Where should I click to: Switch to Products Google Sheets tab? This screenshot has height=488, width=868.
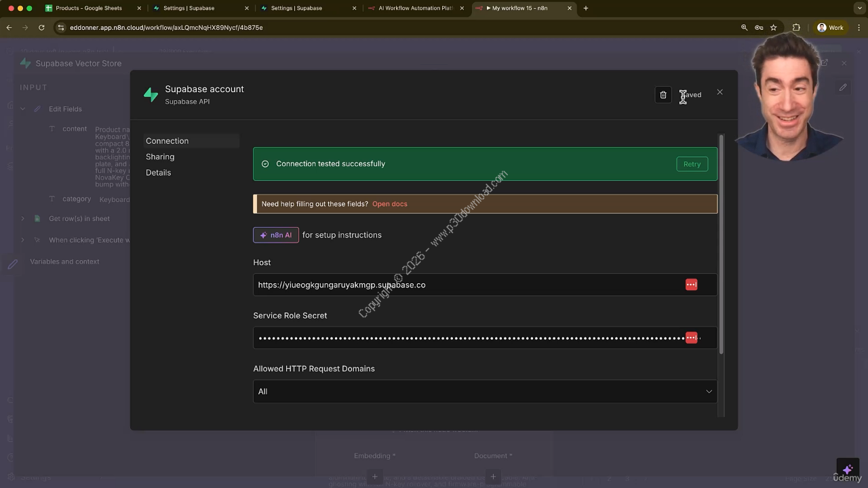coord(88,8)
